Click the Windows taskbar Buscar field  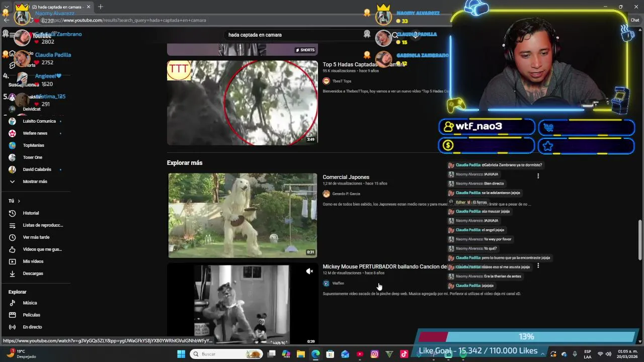pyautogui.click(x=226, y=354)
